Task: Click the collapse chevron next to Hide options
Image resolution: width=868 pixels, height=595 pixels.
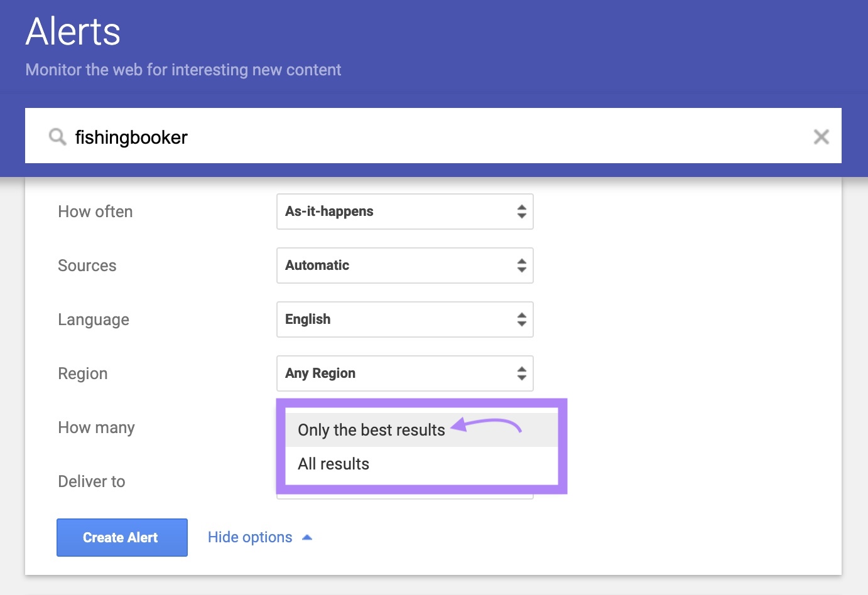Action: coord(307,537)
